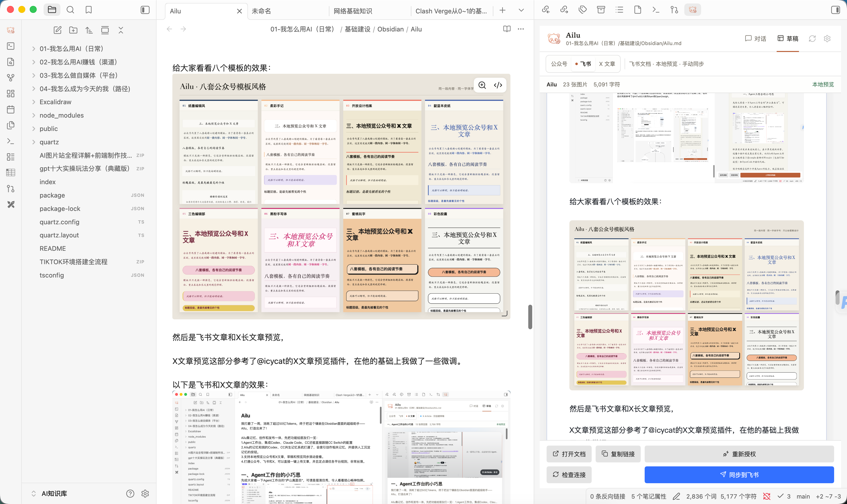
Task: Click the editor vertical scrollbar thumb
Action: 530,317
